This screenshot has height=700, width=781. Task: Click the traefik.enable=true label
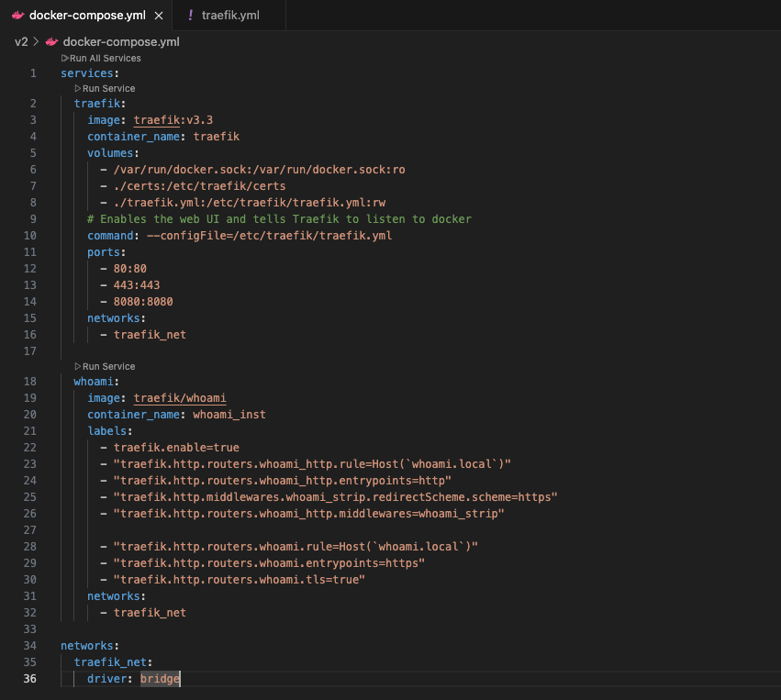[x=176, y=448]
